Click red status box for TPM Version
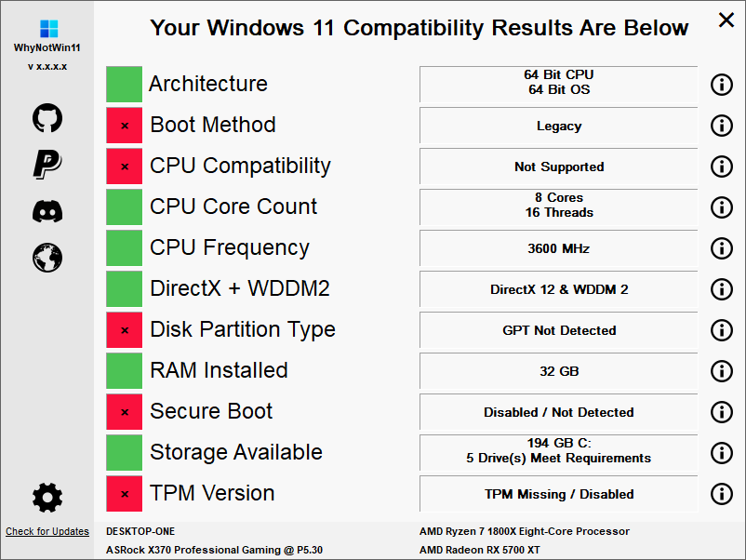Image resolution: width=746 pixels, height=560 pixels. [x=124, y=494]
